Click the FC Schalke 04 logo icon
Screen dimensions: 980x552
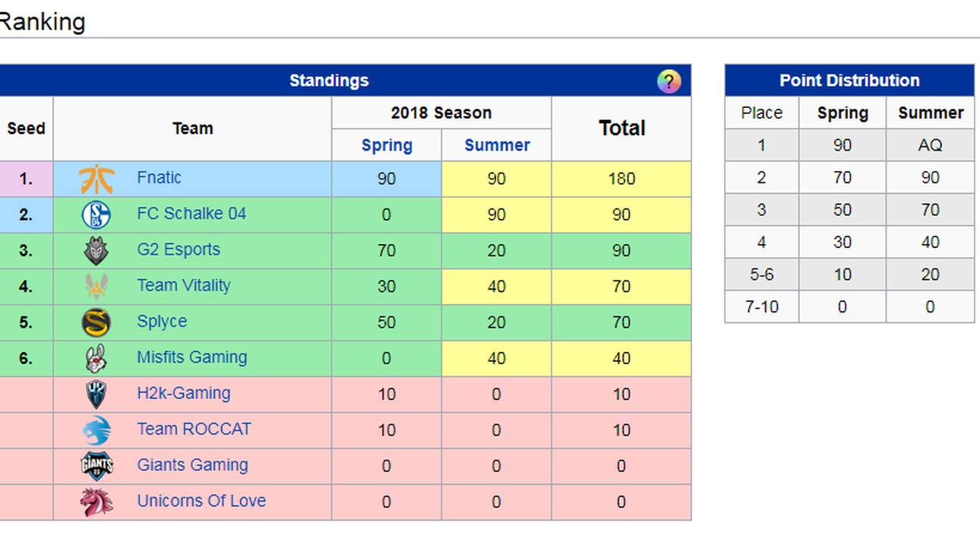point(96,214)
